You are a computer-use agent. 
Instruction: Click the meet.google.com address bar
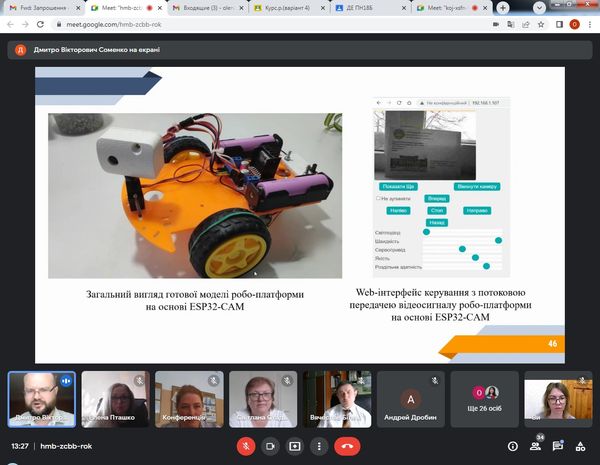pos(250,26)
